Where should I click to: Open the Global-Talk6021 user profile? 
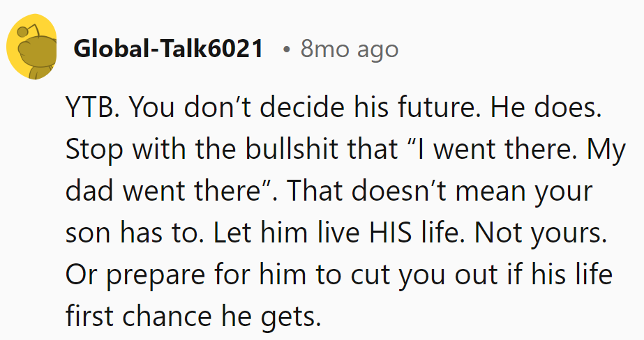click(x=168, y=49)
